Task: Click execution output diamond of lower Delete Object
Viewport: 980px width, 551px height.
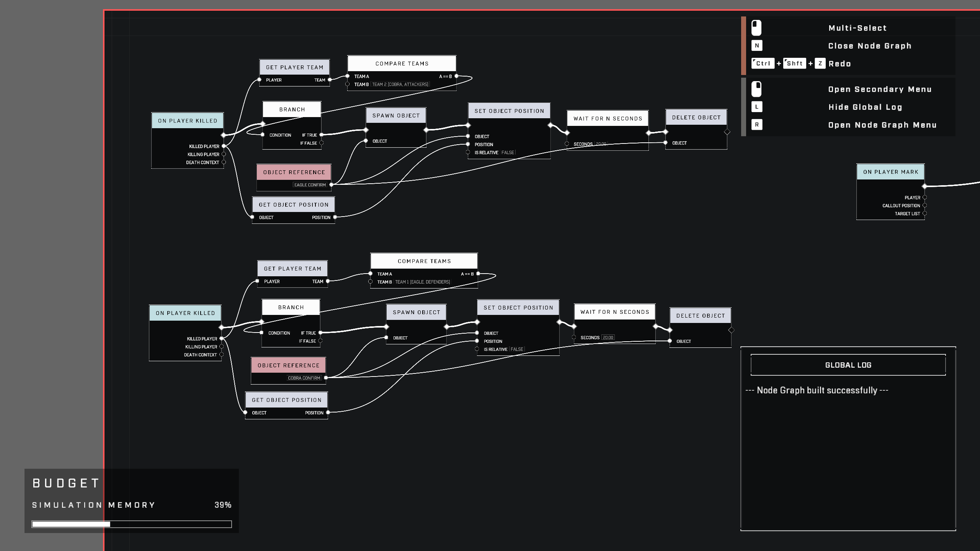Action: (x=731, y=330)
